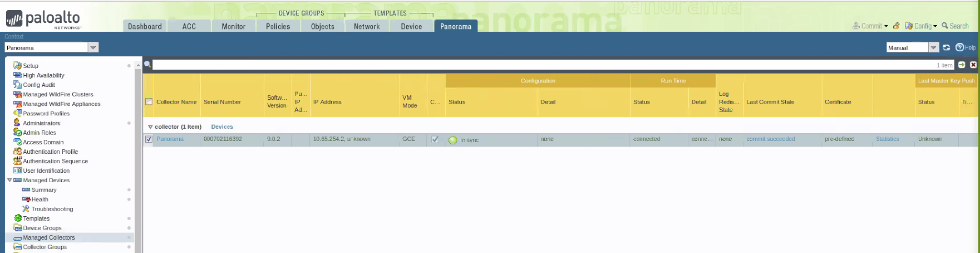Collapse the collector (1 item) group
The width and height of the screenshot is (980, 253).
[150, 127]
